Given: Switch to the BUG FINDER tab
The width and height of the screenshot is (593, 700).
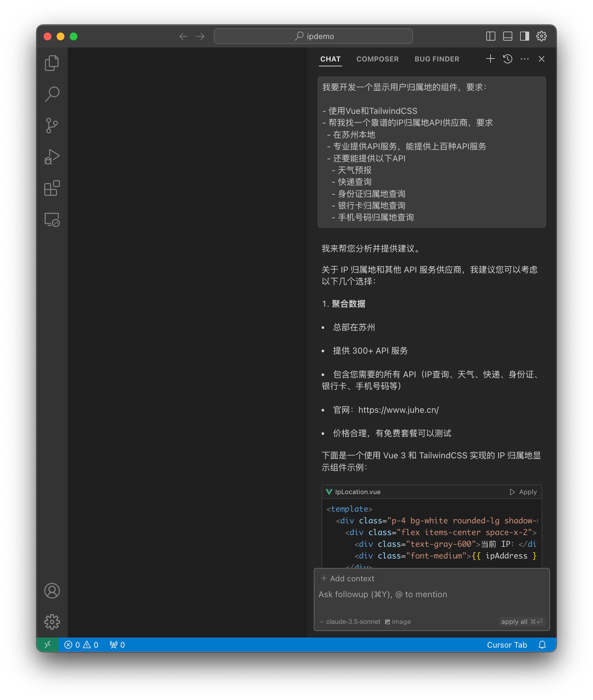Looking at the screenshot, I should click(437, 59).
